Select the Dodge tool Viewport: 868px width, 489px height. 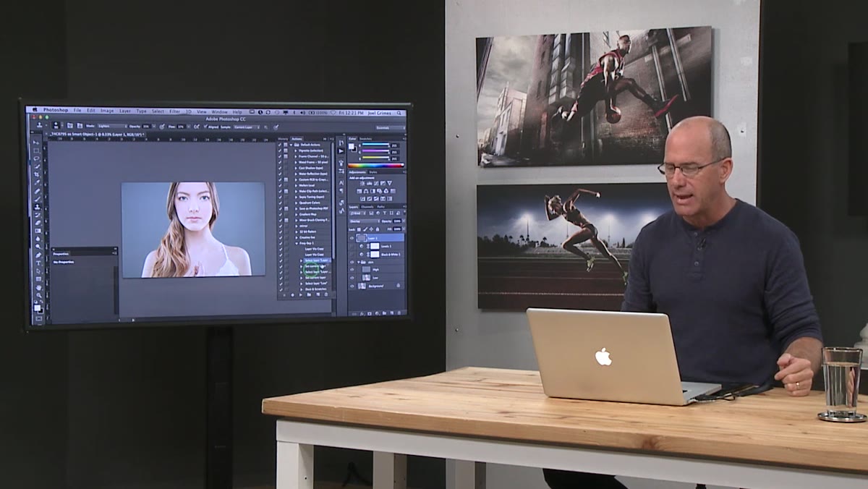click(38, 246)
